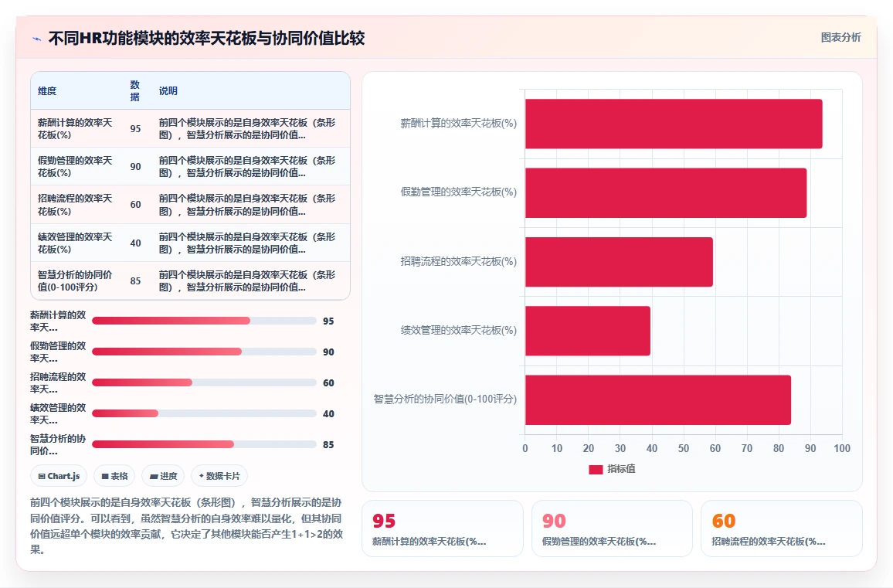Click the 绩效管理 progress bar showing 40
Viewport: 893px width, 588px height.
pyautogui.click(x=204, y=413)
